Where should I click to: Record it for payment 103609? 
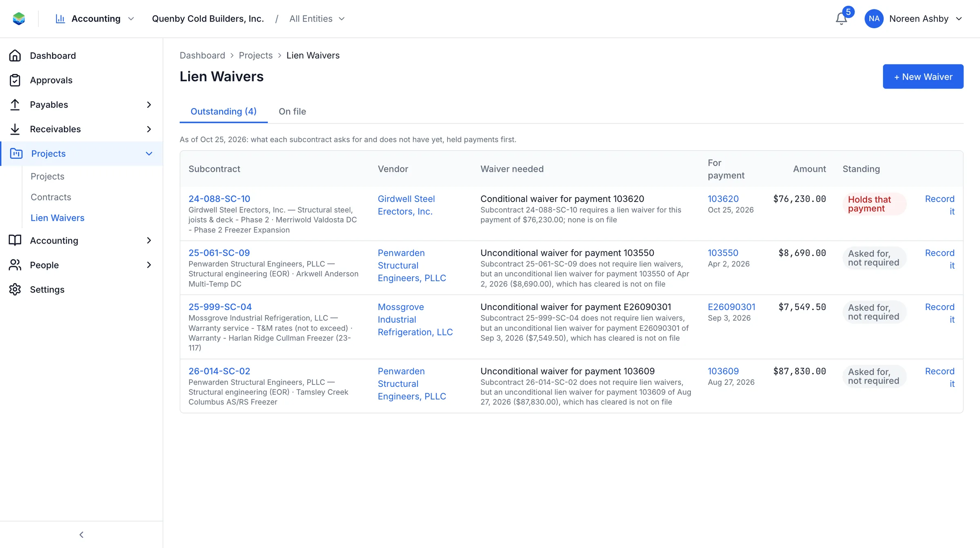(940, 377)
